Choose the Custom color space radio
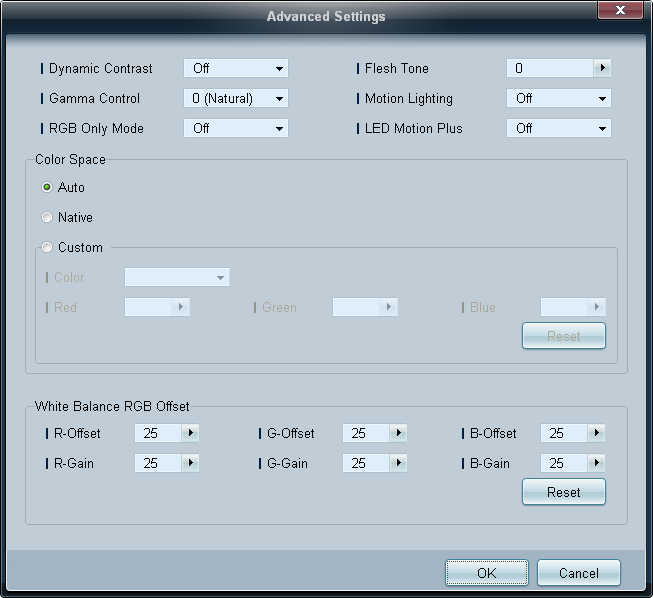 [x=47, y=247]
